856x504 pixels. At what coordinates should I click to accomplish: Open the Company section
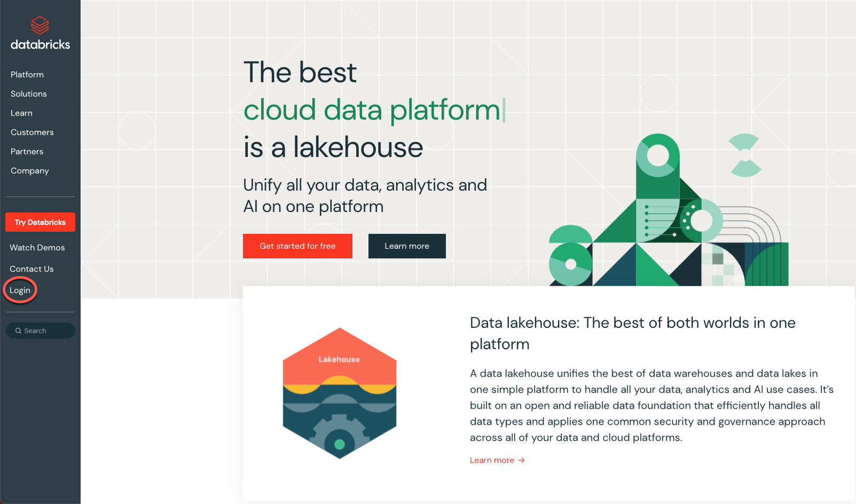29,170
